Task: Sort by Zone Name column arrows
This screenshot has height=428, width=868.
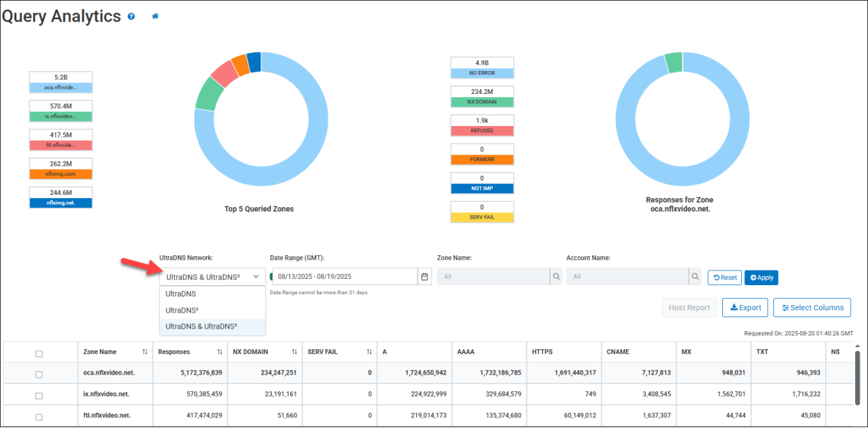Action: point(145,352)
